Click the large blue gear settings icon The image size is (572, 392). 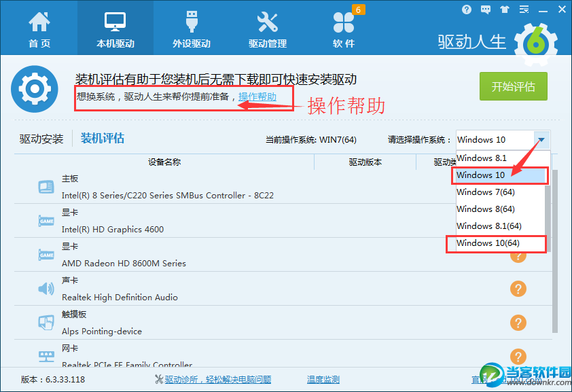click(34, 89)
